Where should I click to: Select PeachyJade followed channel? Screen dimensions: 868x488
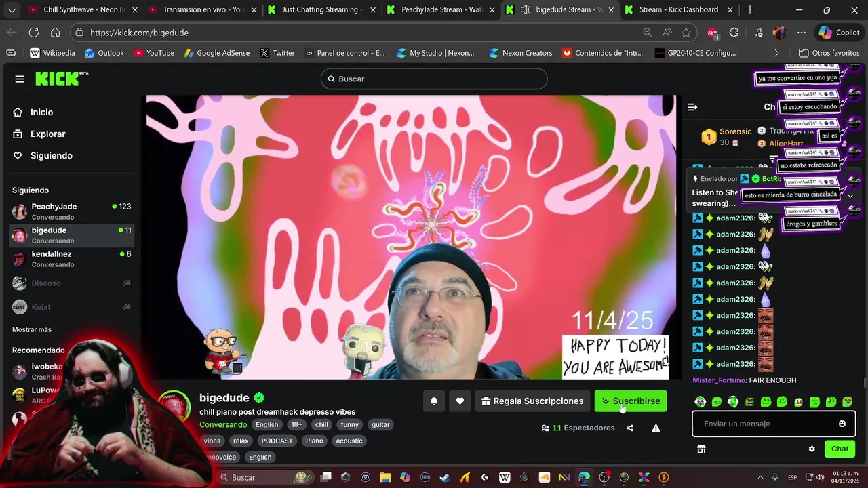pyautogui.click(x=71, y=211)
